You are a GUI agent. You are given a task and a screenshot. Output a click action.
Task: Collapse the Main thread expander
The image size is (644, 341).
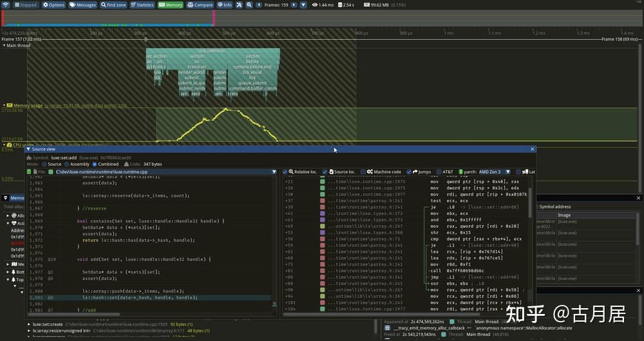coord(5,46)
